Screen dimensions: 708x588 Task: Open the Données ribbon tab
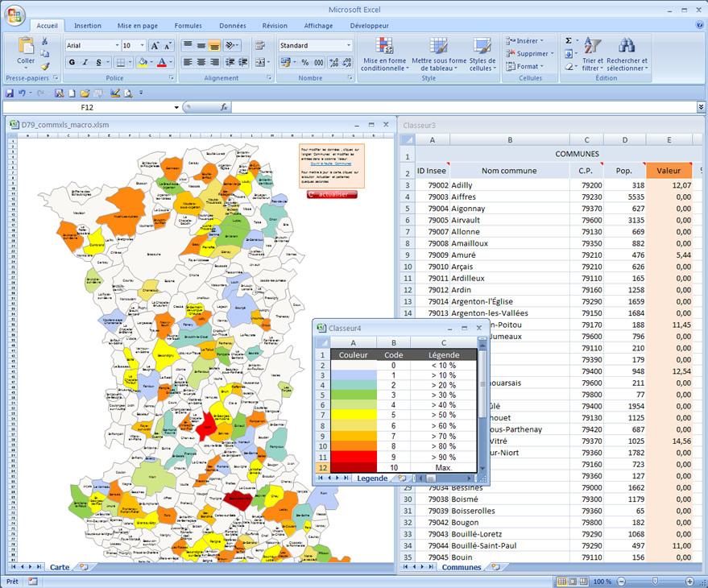(233, 26)
